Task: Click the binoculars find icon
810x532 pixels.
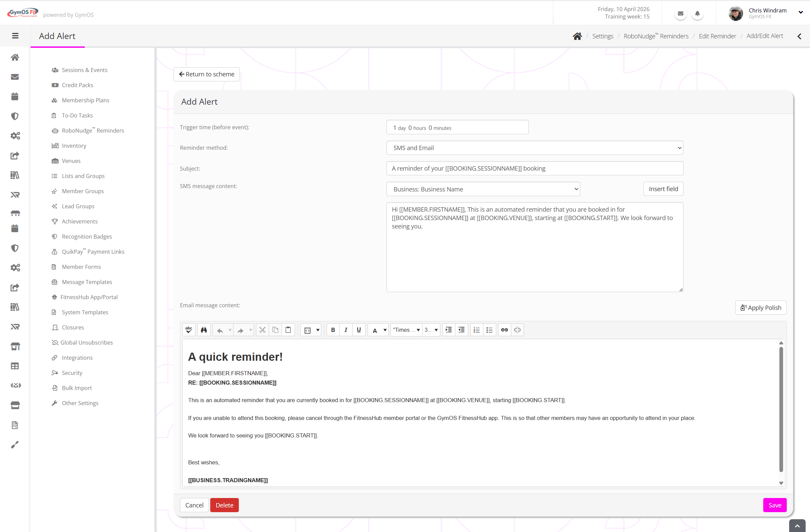Action: (x=204, y=330)
